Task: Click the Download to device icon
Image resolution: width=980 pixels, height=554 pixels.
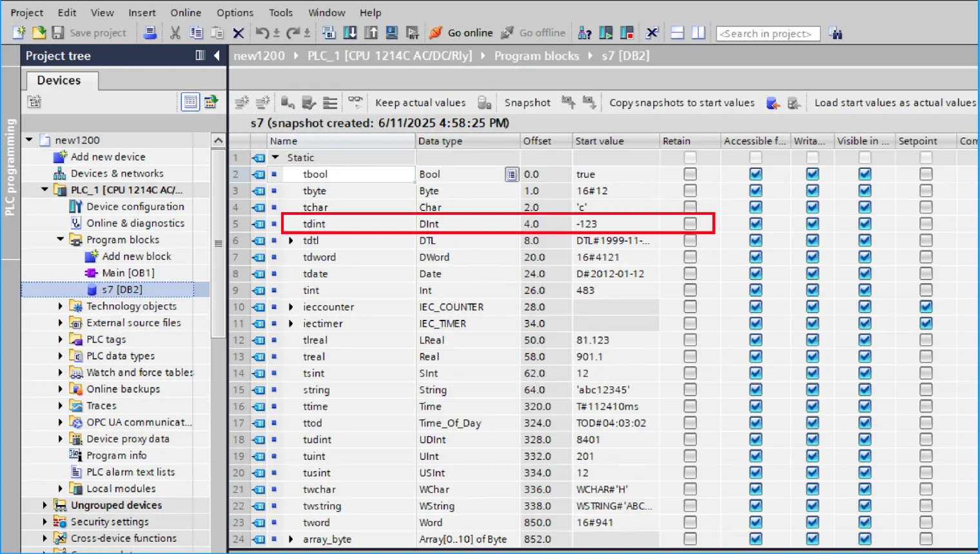Action: [350, 33]
